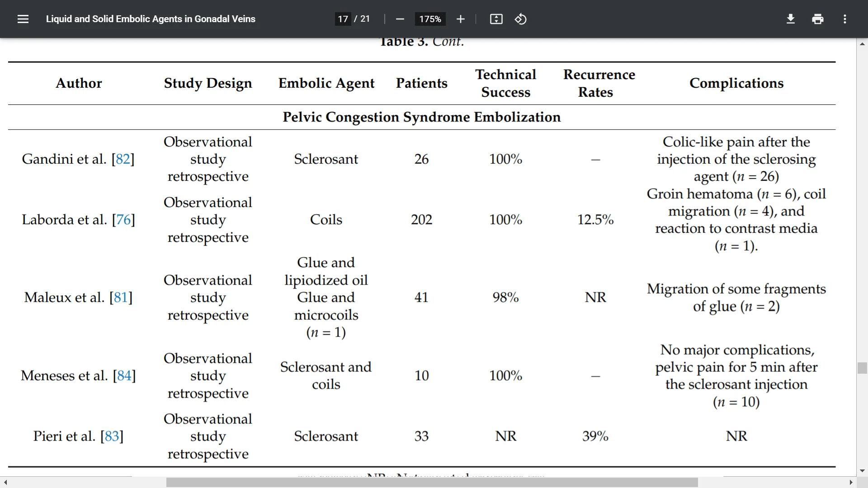868x488 pixels.
Task: Click the scroll right arrow
Action: (x=851, y=483)
